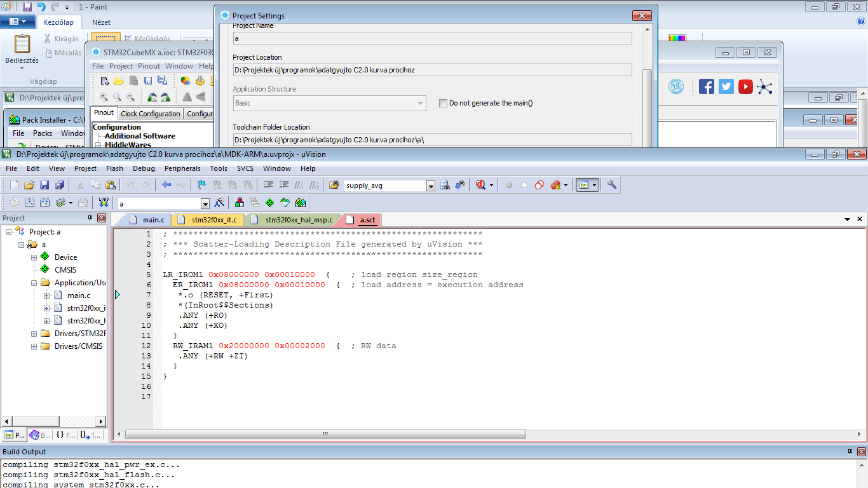Open the Flash menu in µVision
The image size is (868, 488).
[x=114, y=168]
